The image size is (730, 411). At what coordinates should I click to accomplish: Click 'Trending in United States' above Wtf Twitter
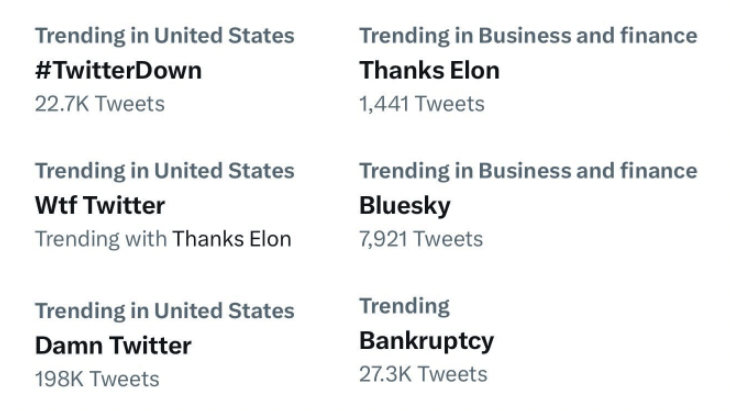(x=164, y=171)
